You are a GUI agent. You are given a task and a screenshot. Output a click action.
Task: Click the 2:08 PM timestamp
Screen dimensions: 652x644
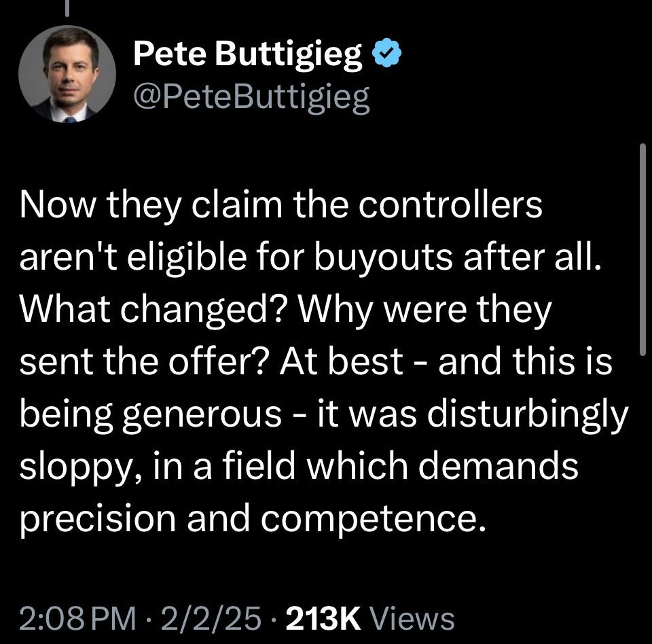coord(77,618)
